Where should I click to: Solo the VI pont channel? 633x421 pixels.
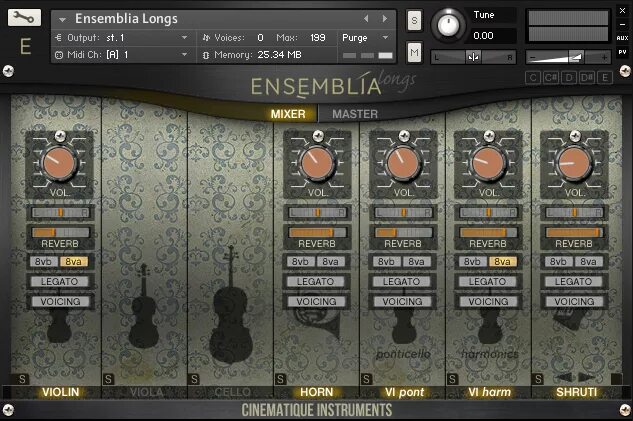click(x=367, y=379)
